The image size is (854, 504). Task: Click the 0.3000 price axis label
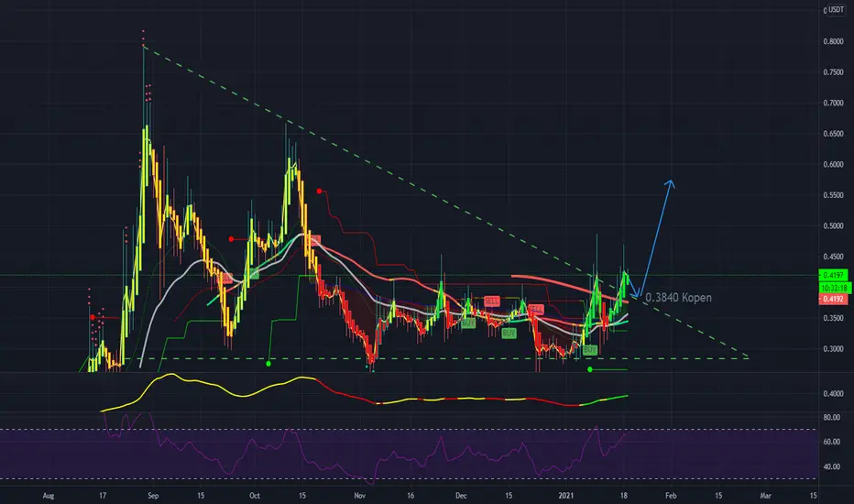click(x=833, y=349)
